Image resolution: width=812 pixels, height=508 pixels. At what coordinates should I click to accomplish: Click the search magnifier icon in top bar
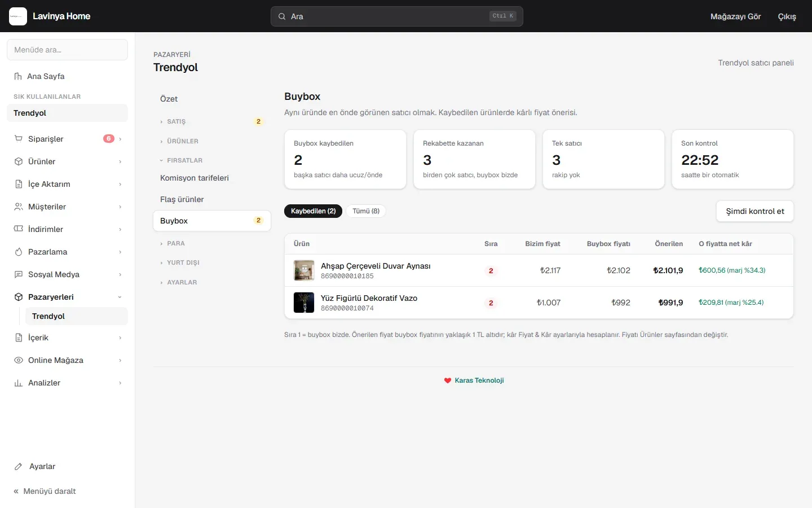(x=282, y=16)
